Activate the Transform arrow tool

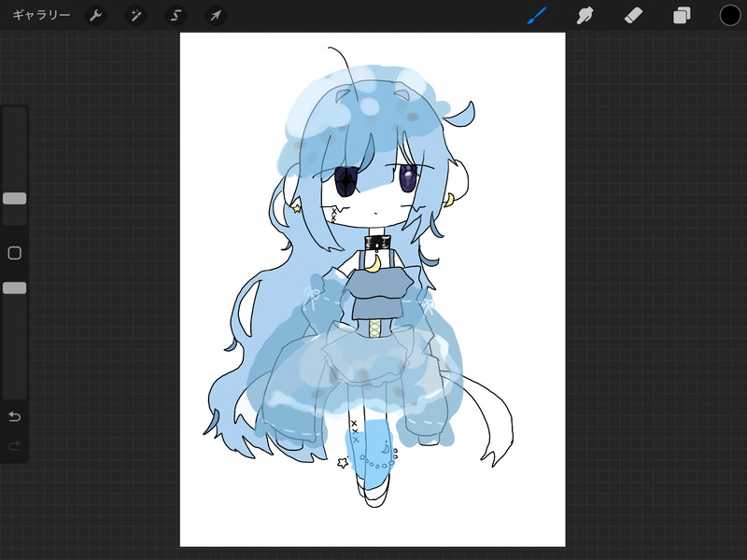click(216, 15)
